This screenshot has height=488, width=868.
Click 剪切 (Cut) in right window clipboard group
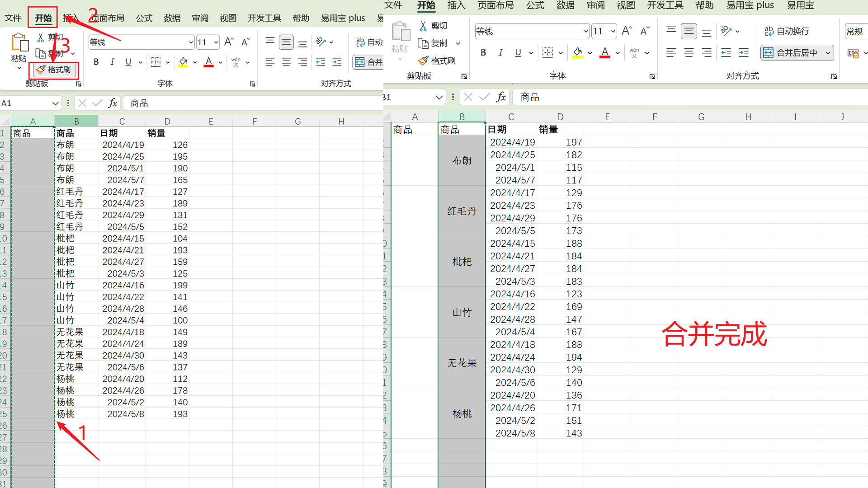pyautogui.click(x=433, y=26)
